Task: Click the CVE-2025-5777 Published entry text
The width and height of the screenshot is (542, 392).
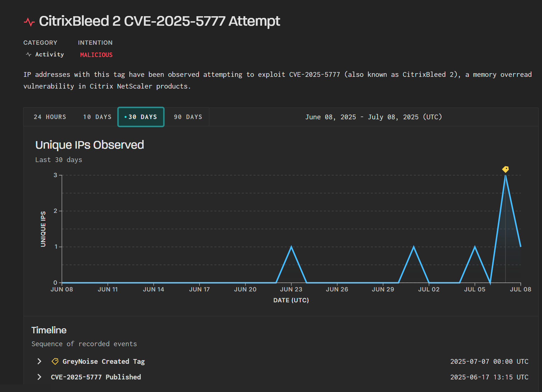Action: [x=96, y=377]
